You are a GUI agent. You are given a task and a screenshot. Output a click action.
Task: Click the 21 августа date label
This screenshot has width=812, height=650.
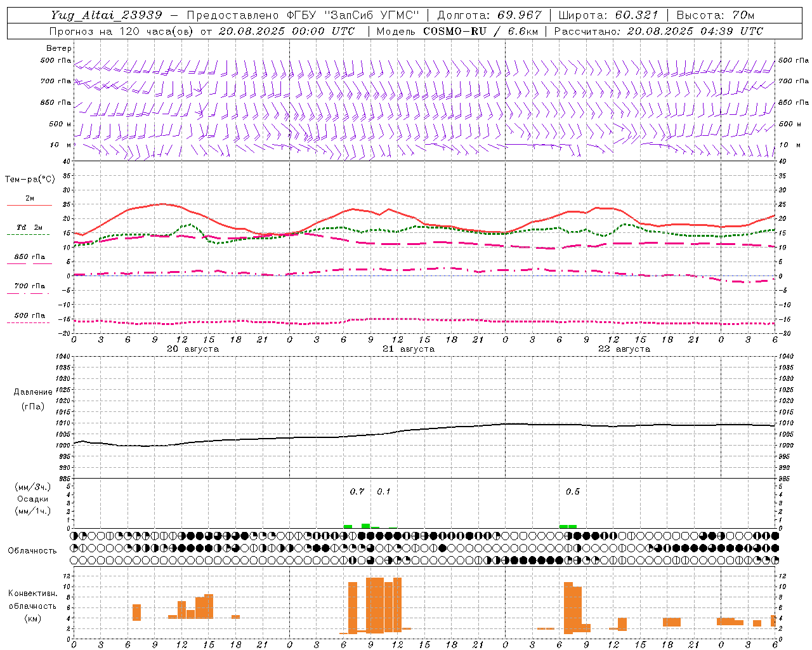click(x=409, y=349)
